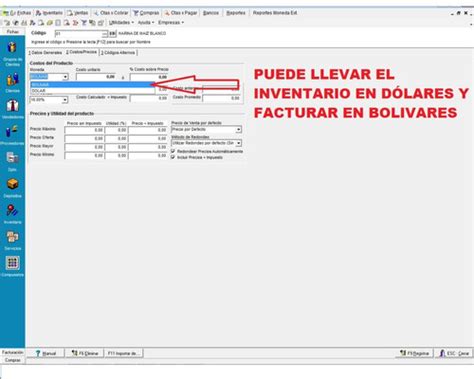Switch to the Datos Generales tab
This screenshot has width=474, height=379.
pyautogui.click(x=45, y=53)
